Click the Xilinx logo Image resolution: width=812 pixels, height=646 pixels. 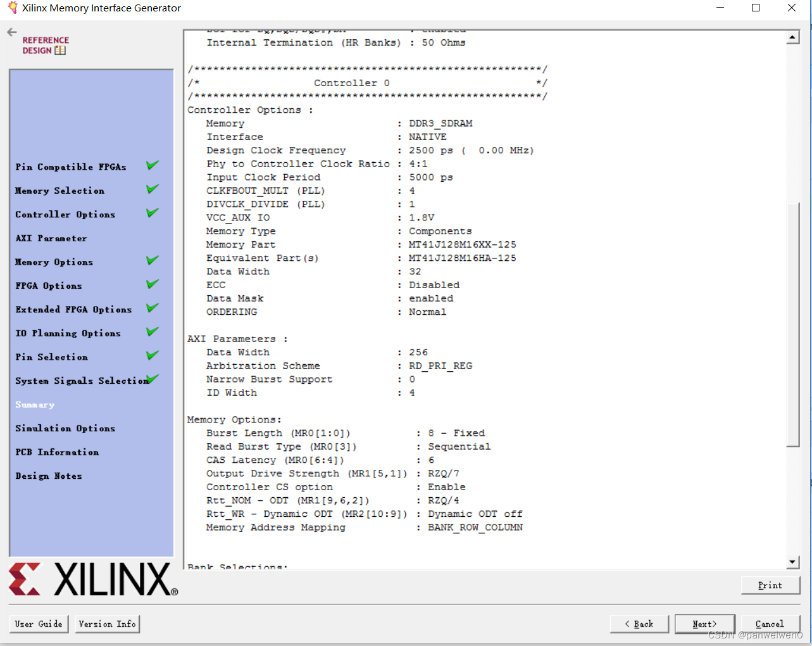point(93,579)
